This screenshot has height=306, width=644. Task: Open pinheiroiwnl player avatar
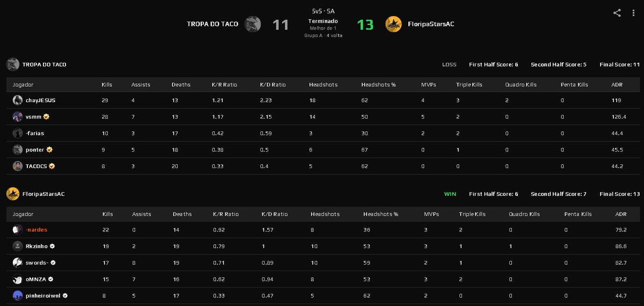tap(18, 296)
